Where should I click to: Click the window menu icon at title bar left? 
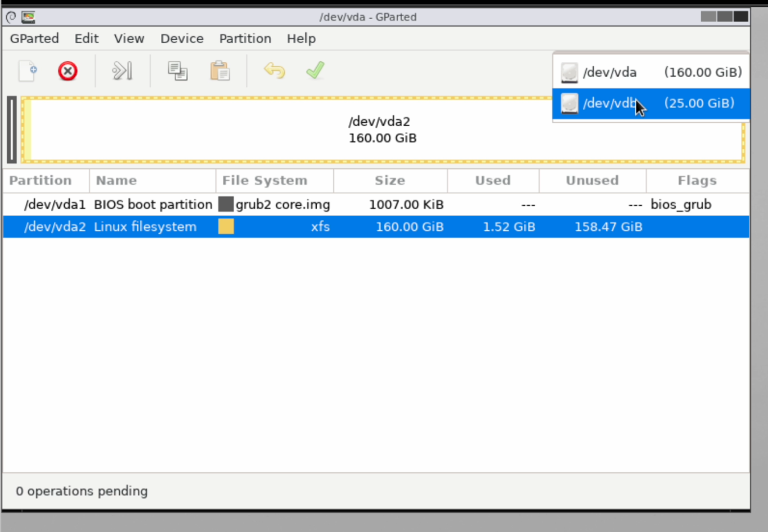pos(11,17)
